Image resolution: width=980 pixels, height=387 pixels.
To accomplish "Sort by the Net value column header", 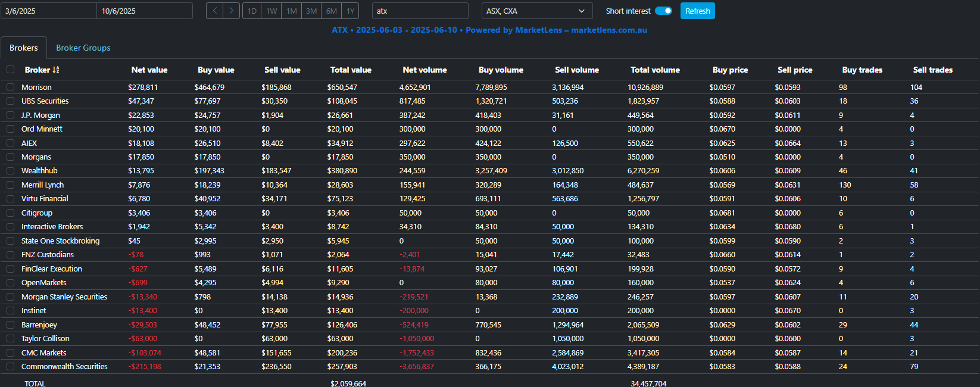I will (149, 70).
